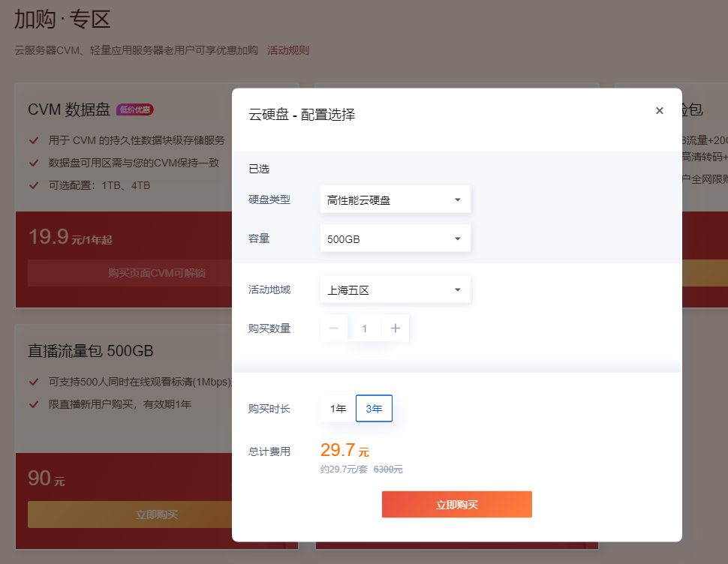Click checkmark beside 用于 CVM 的持久性数据块
Viewport: 728px width, 564px height.
(x=34, y=140)
